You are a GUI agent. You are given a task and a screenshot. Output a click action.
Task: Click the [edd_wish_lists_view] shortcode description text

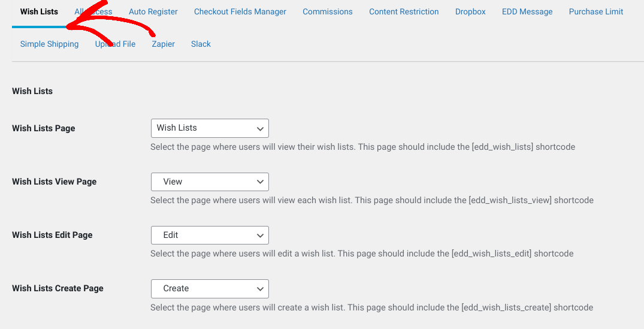372,200
